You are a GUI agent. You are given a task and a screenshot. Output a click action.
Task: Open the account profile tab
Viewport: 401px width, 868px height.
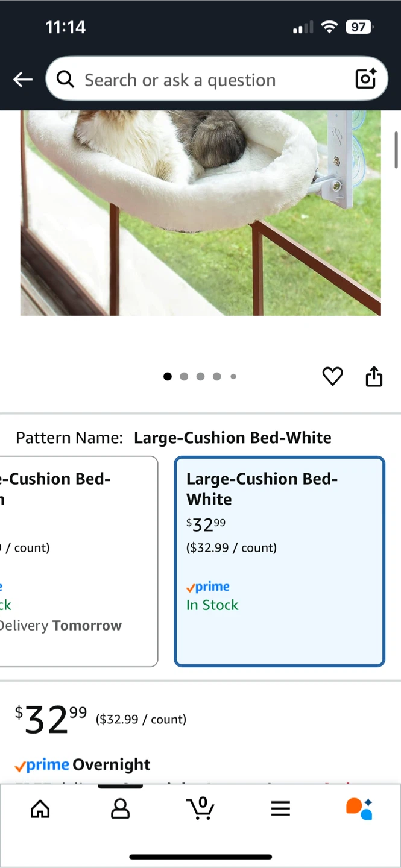[x=120, y=808]
